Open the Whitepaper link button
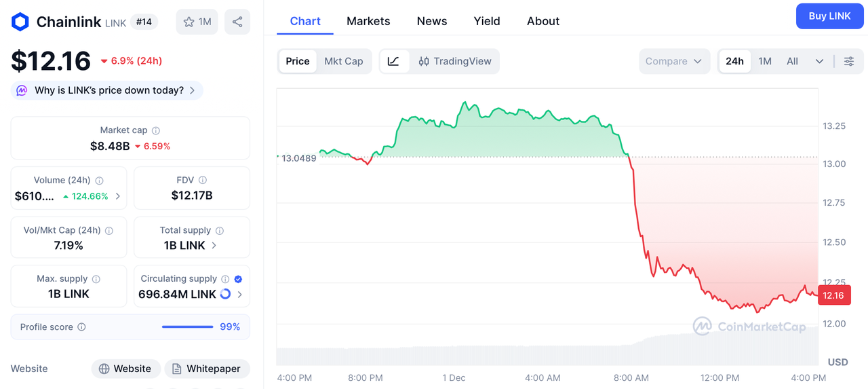 pos(207,369)
